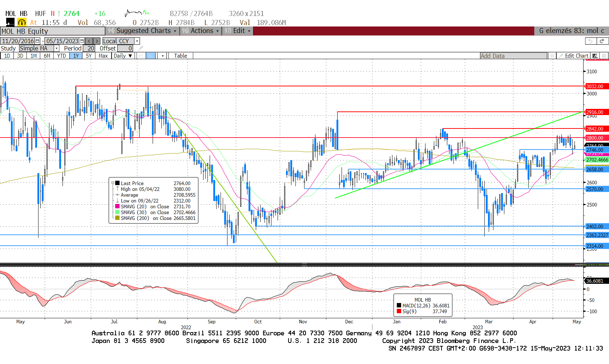Open the end date calendar picker icon
Viewport: 609px width, 364px height.
[x=82, y=41]
